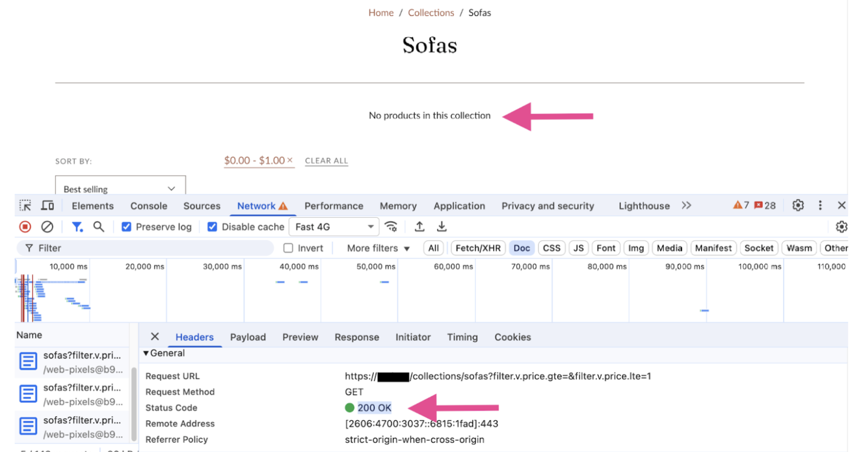Image resolution: width=868 pixels, height=452 pixels.
Task: Click the import HAR upload icon
Action: pos(420,227)
